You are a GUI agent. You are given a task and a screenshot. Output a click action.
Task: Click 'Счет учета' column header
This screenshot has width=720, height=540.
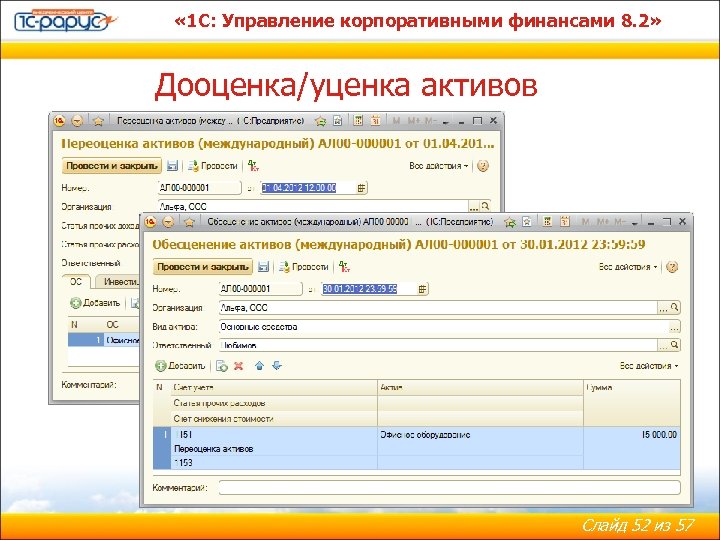[x=274, y=388]
